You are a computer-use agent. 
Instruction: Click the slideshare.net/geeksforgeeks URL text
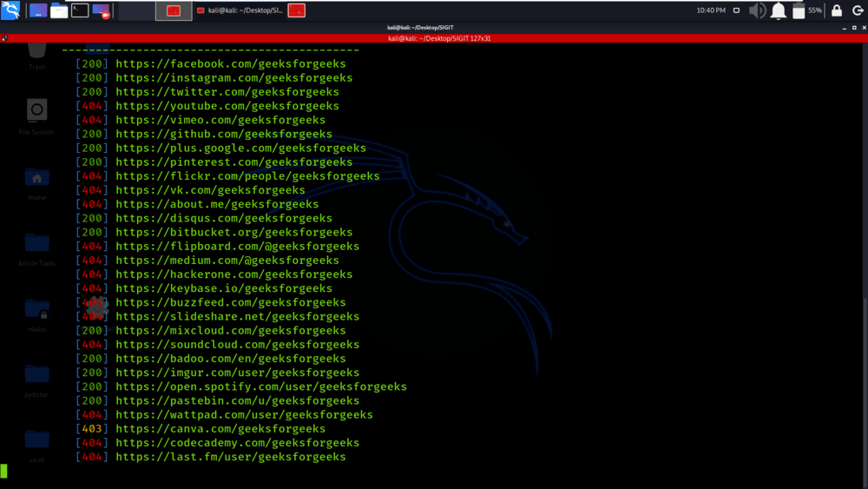coord(238,316)
